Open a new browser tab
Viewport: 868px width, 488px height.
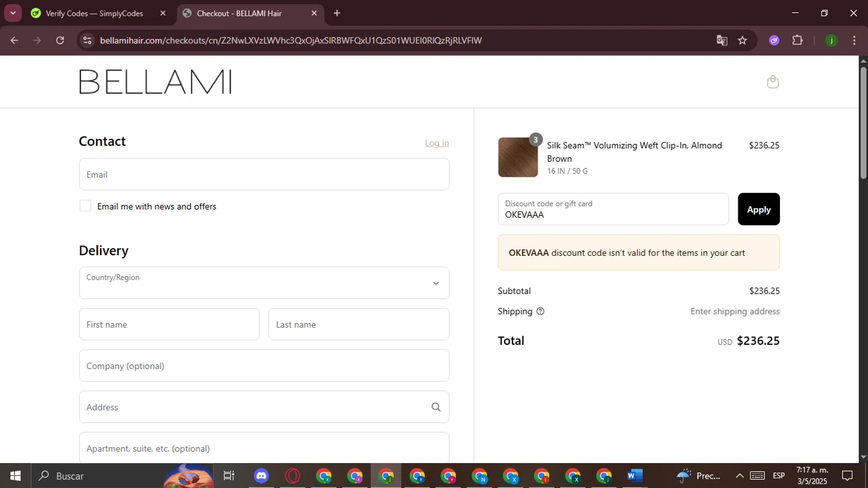tap(337, 13)
